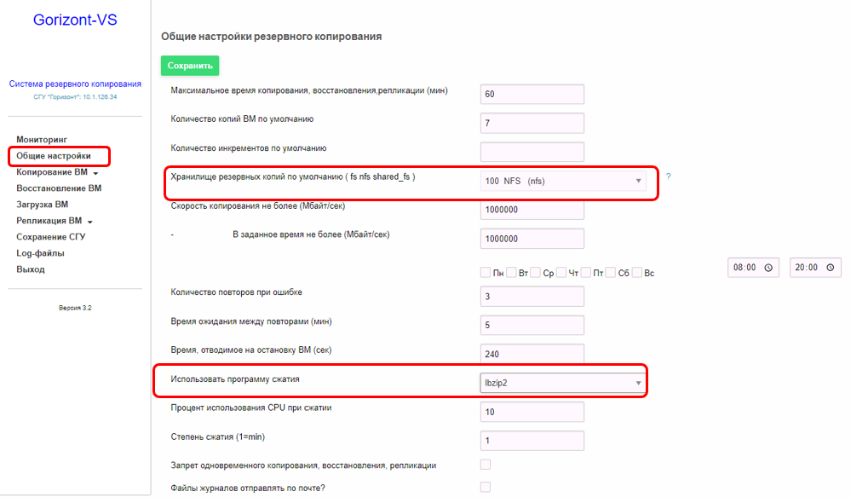Click the clock icon in 08:00 field
This screenshot has height=503, width=868.
pos(768,268)
